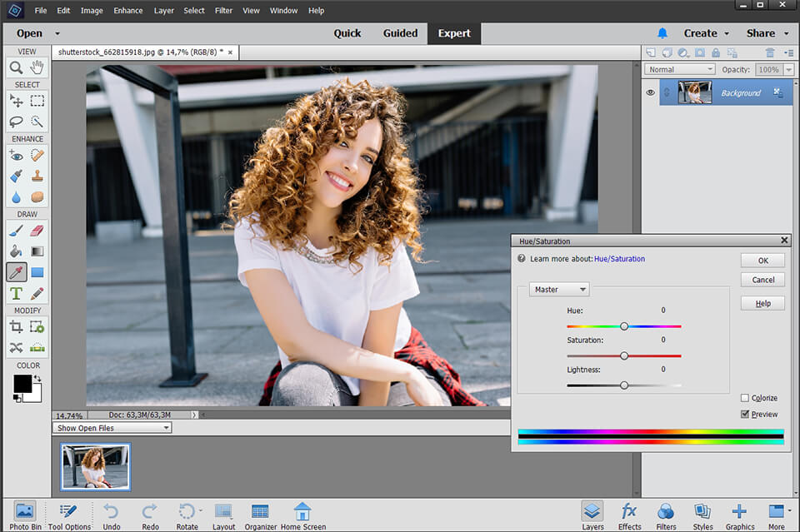800x532 pixels.
Task: Select the Eyedropper tool
Action: point(18,272)
